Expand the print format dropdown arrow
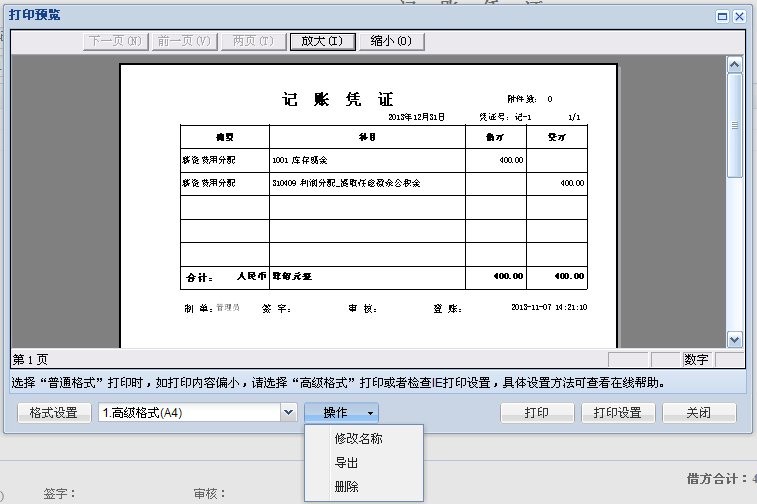 click(x=288, y=413)
